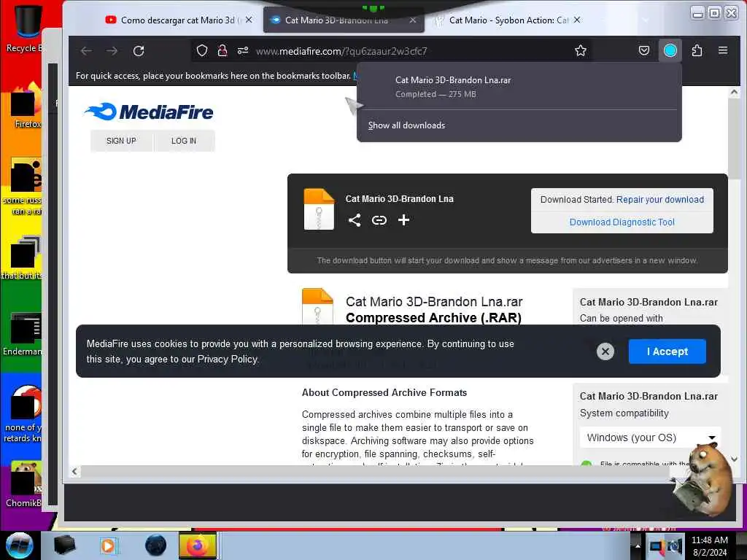747x560 pixels.
Task: Go forward with the right arrow button
Action: coord(112,50)
